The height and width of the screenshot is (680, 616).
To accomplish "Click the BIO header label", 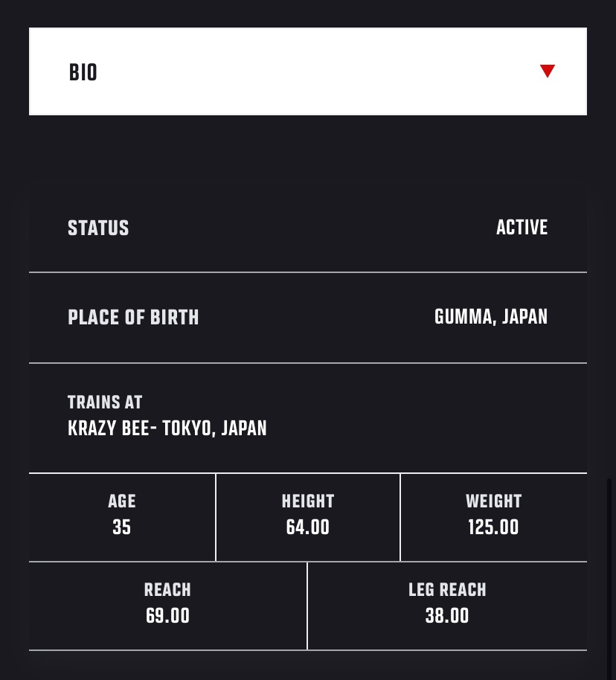I will 83,72.
